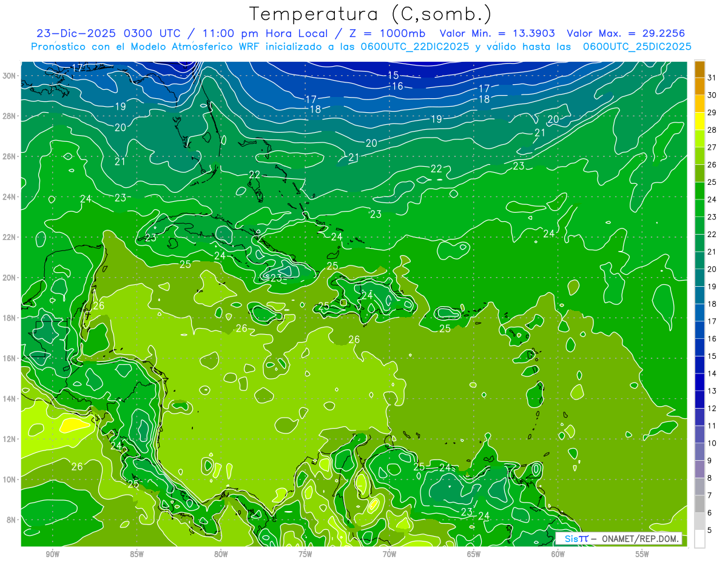The height and width of the screenshot is (562, 728).
Task: Click the color bar label "25"
Action: 712,182
